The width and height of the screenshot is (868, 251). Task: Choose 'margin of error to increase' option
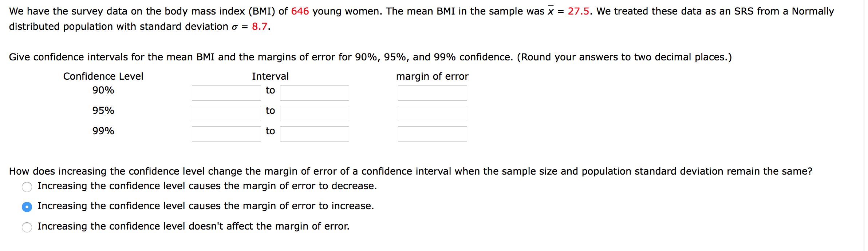[27, 207]
